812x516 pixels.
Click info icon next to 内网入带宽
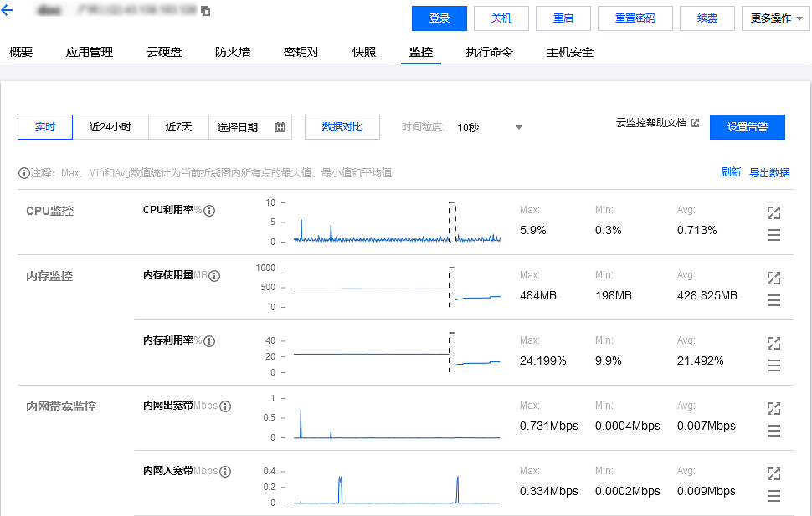225,472
